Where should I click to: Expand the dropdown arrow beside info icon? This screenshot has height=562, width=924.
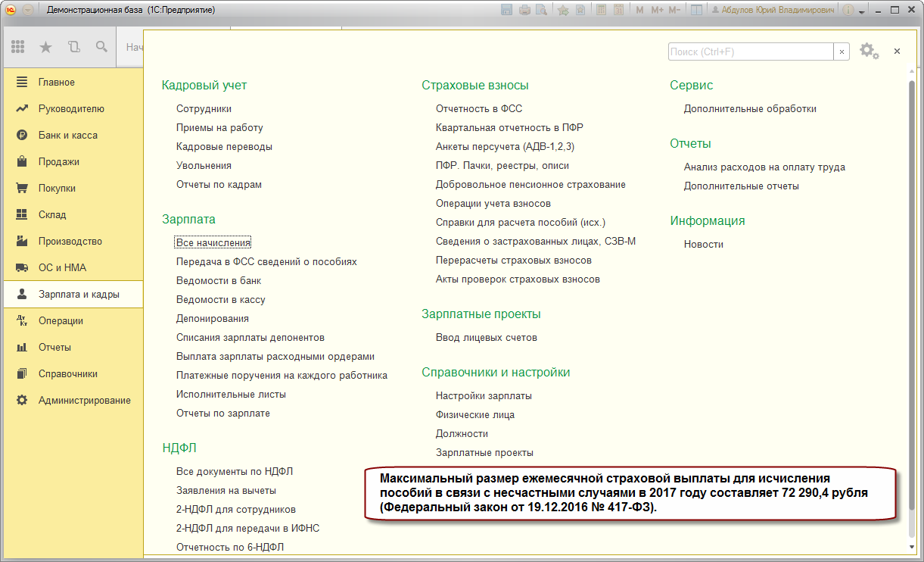click(x=860, y=11)
